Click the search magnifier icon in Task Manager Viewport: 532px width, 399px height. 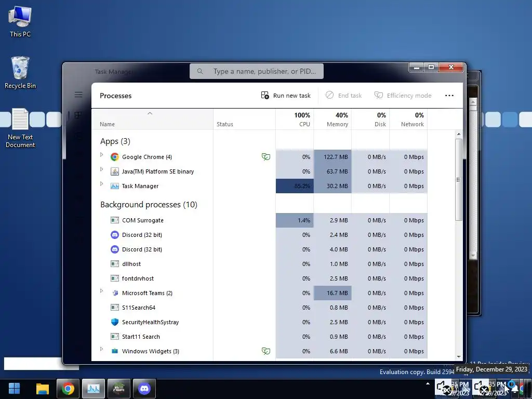click(200, 71)
